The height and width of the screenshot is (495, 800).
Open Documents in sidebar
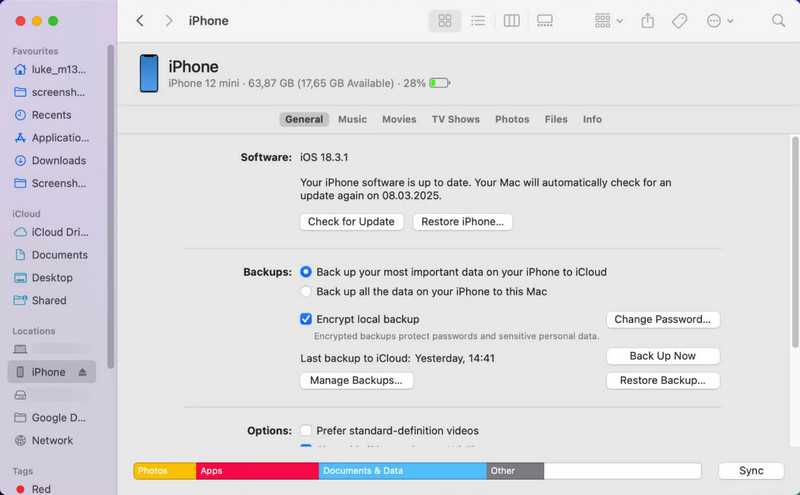pos(51,255)
